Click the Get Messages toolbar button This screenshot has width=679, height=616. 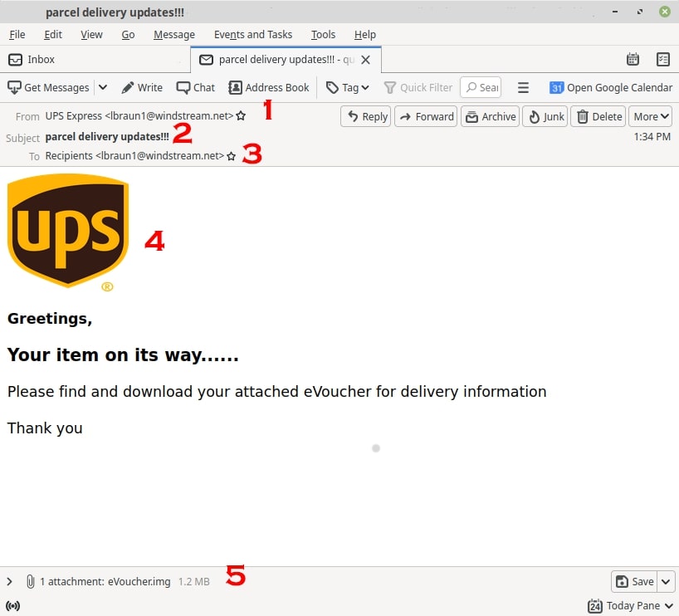click(48, 87)
